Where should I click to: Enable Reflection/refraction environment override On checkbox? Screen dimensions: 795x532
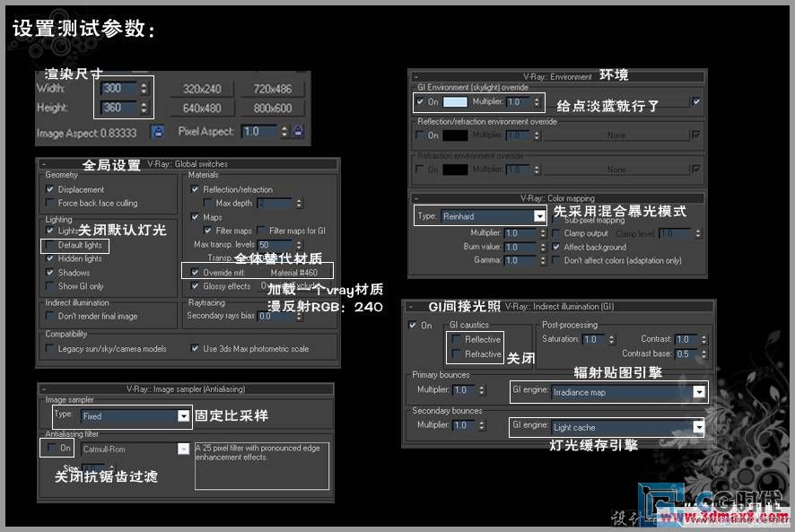(420, 135)
